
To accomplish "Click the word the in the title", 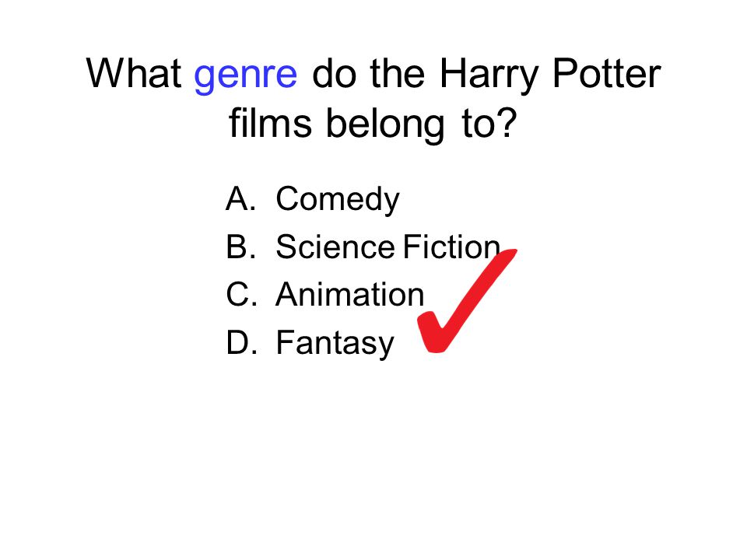I will coord(398,74).
